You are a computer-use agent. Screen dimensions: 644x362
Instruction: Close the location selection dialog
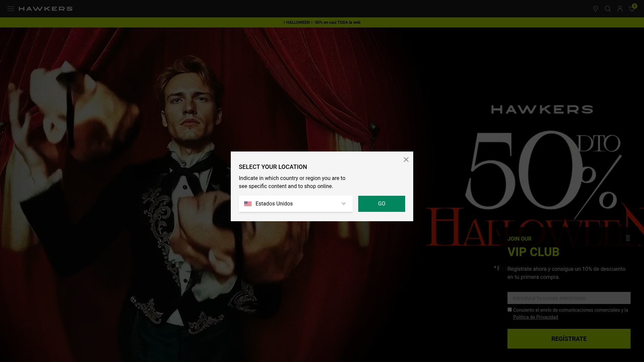(x=406, y=160)
